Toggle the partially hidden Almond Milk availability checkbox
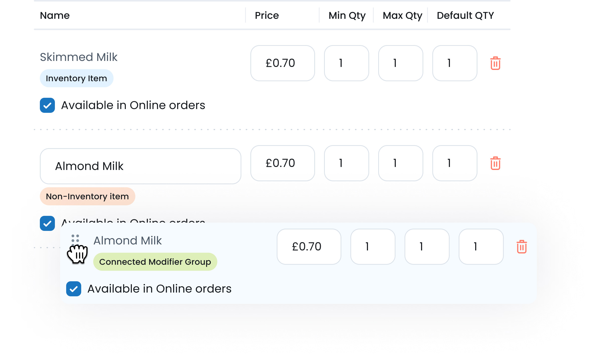The height and width of the screenshot is (364, 597). click(x=47, y=223)
